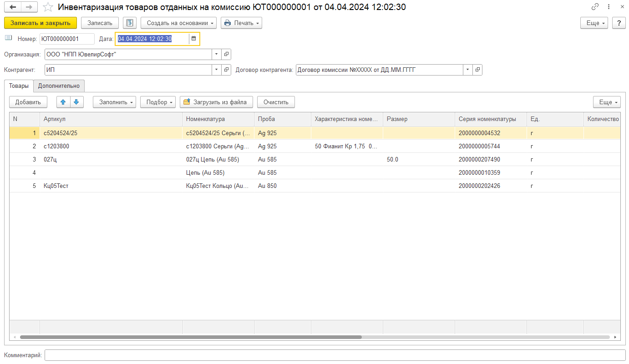The width and height of the screenshot is (629, 364).
Task: Select series 2000000005744 cell
Action: (x=491, y=147)
